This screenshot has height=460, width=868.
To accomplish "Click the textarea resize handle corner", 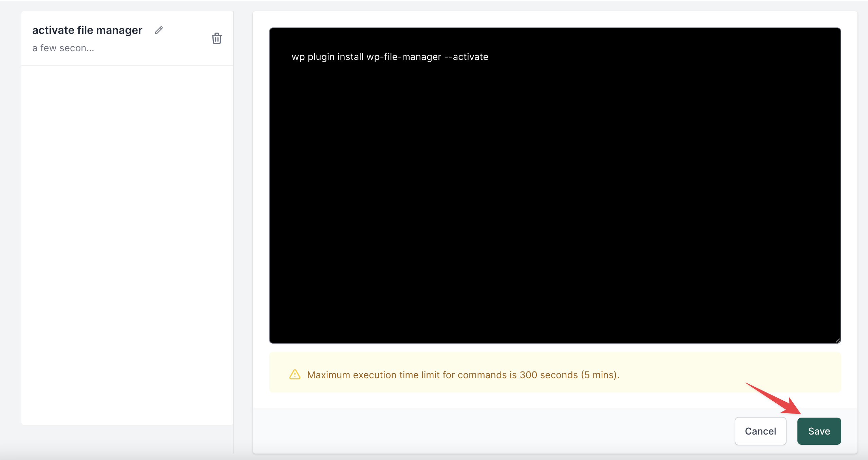I will point(837,340).
